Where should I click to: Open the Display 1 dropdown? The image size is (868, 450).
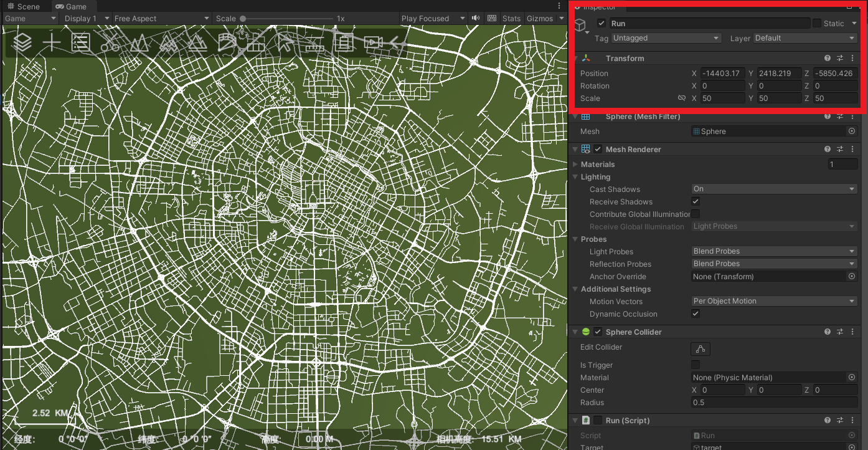87,18
